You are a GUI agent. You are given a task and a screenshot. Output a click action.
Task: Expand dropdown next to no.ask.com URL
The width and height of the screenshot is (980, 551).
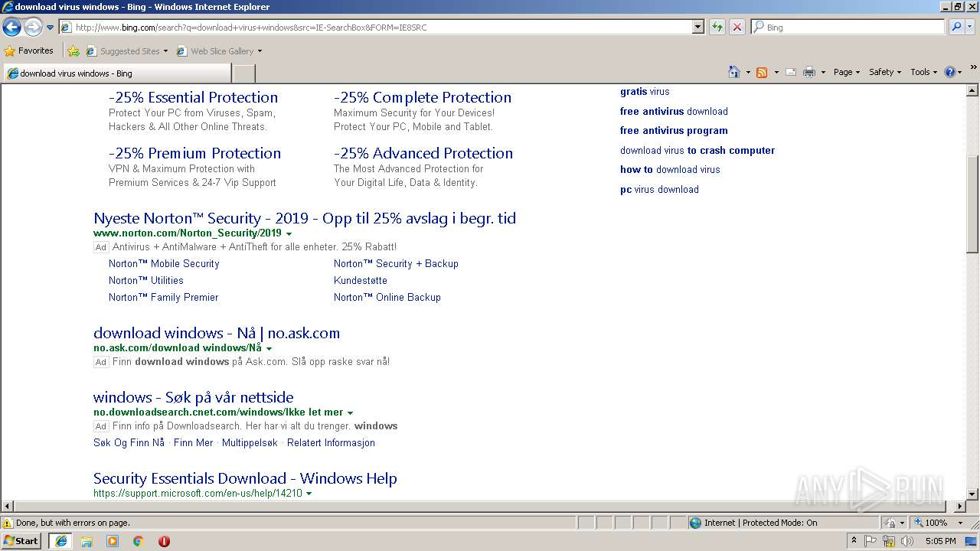[x=269, y=348]
